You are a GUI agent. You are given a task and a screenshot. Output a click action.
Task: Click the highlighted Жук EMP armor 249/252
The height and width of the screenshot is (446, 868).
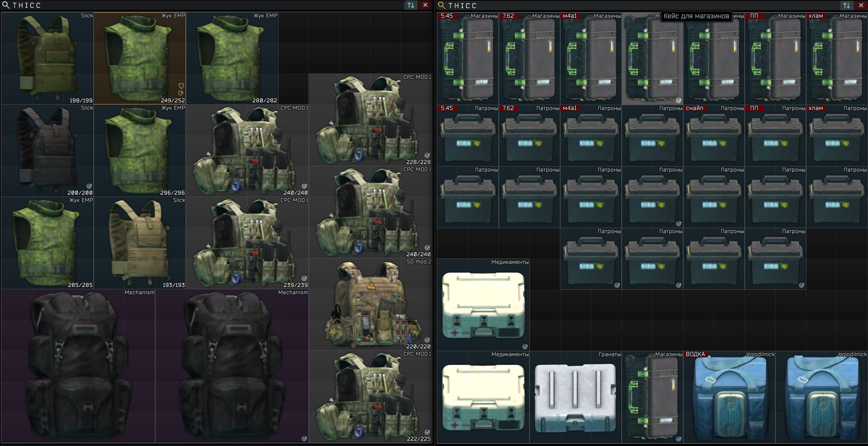click(139, 59)
